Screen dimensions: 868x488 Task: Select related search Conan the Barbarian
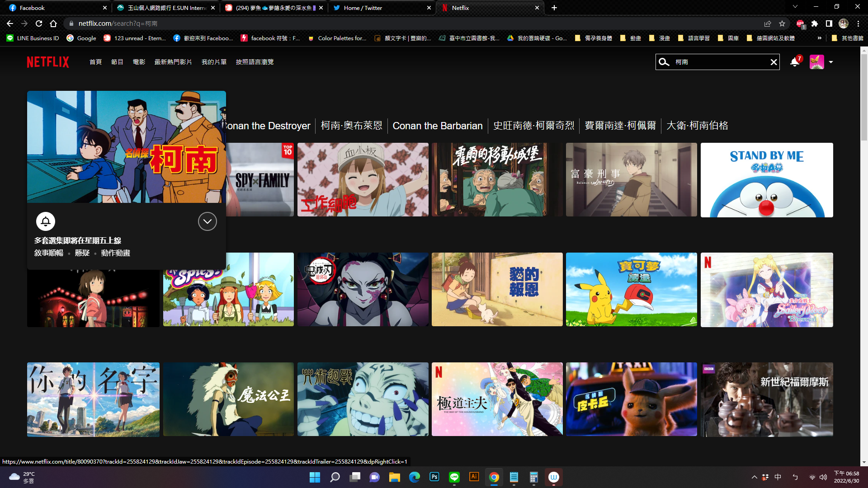click(x=437, y=126)
